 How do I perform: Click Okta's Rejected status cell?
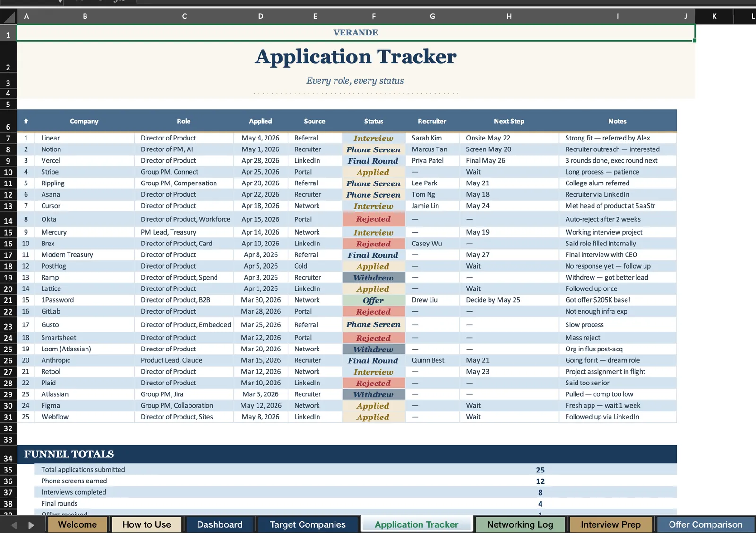point(373,219)
